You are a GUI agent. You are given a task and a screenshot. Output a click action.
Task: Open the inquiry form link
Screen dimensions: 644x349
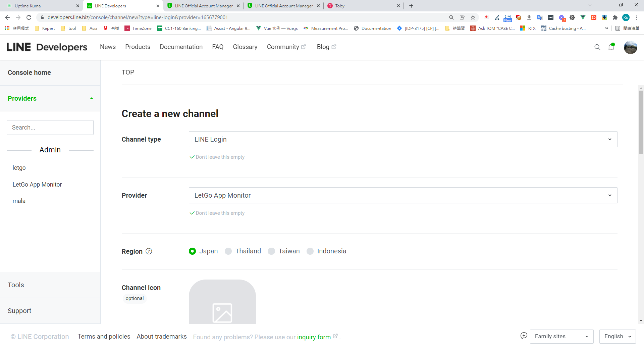[x=314, y=337]
